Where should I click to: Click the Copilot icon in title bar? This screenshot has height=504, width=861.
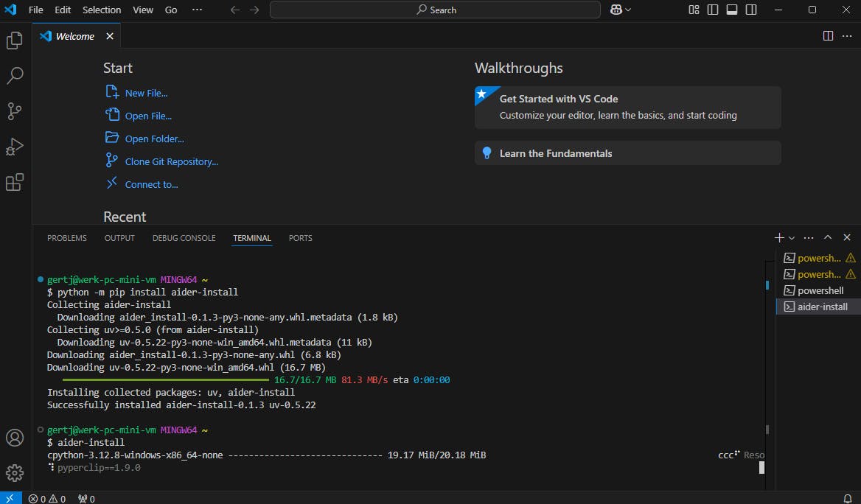pyautogui.click(x=616, y=10)
